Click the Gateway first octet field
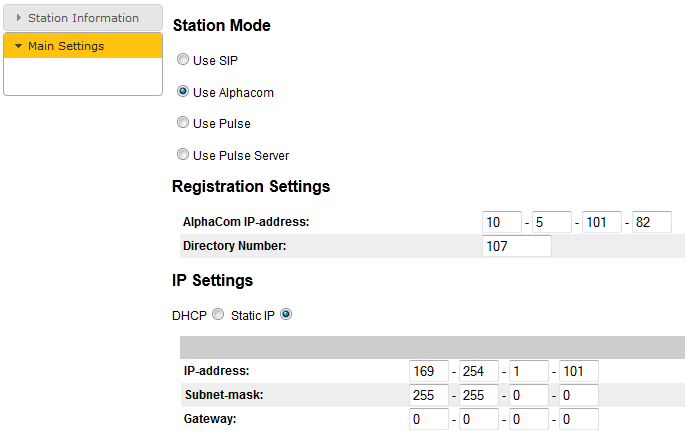Image resolution: width=685 pixels, height=436 pixels. click(429, 419)
